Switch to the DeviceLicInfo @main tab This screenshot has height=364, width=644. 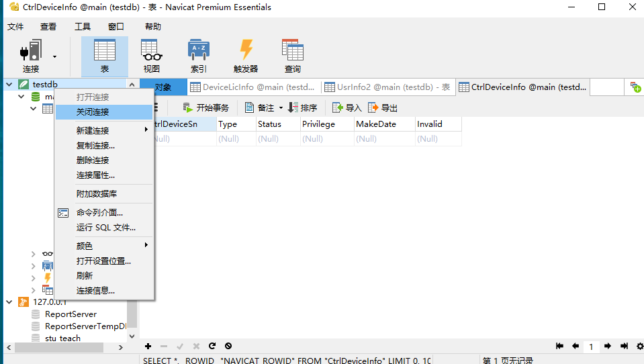coord(253,87)
